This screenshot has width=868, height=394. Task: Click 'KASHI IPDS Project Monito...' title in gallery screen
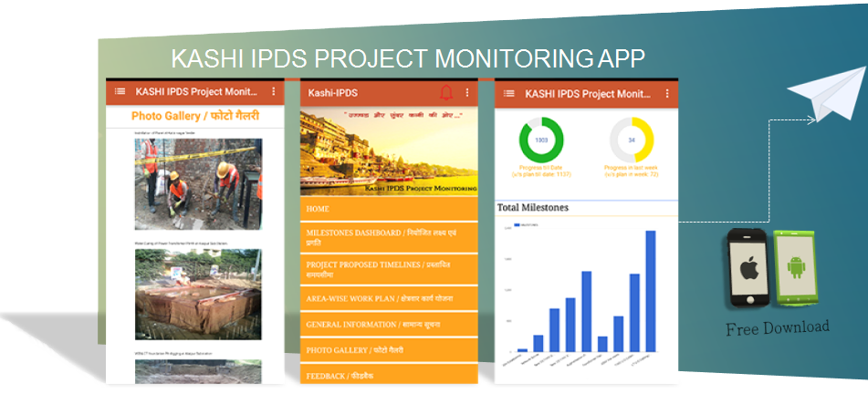(x=197, y=92)
